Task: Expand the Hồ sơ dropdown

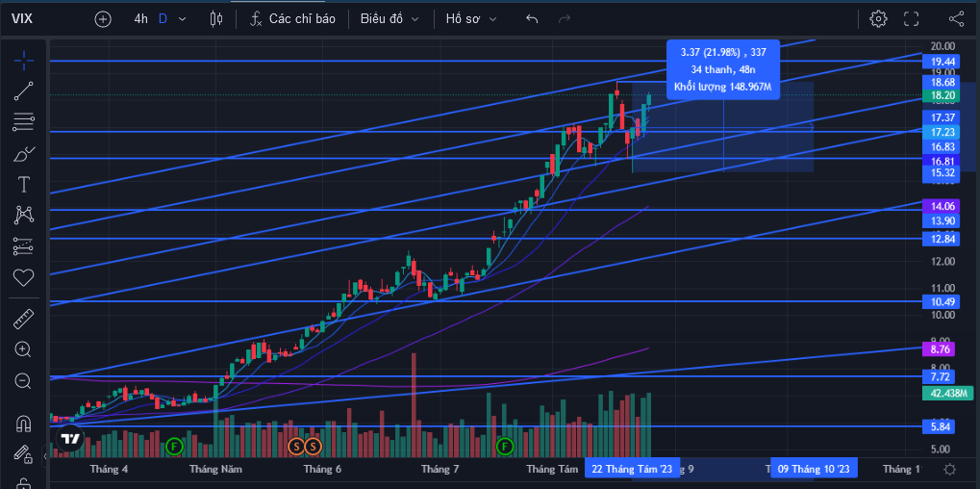Action: click(471, 18)
